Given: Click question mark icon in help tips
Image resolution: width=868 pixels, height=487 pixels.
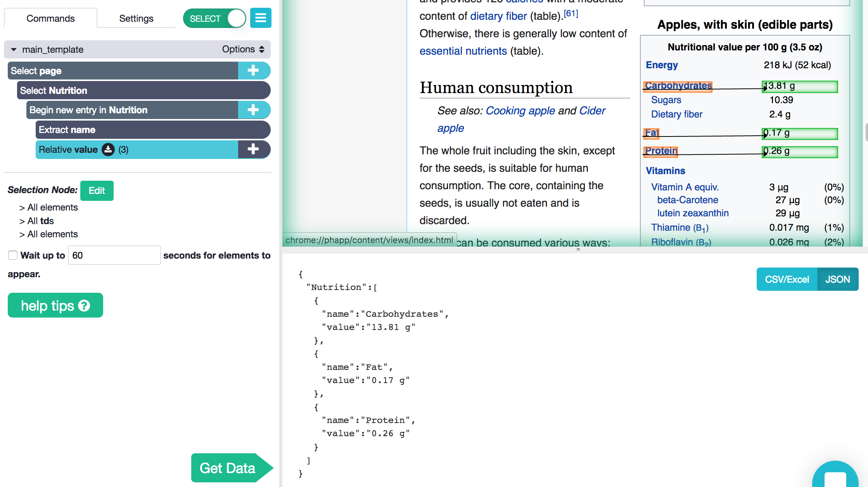Looking at the screenshot, I should coord(84,306).
